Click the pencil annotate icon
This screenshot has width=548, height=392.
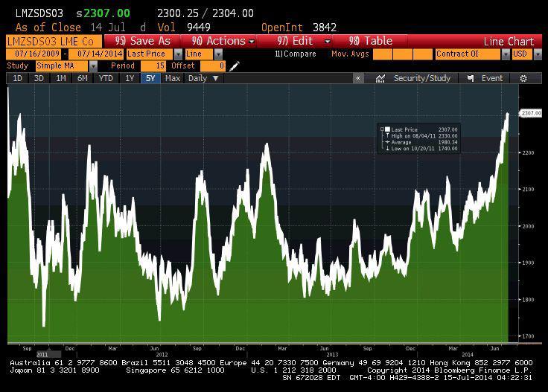[235, 66]
